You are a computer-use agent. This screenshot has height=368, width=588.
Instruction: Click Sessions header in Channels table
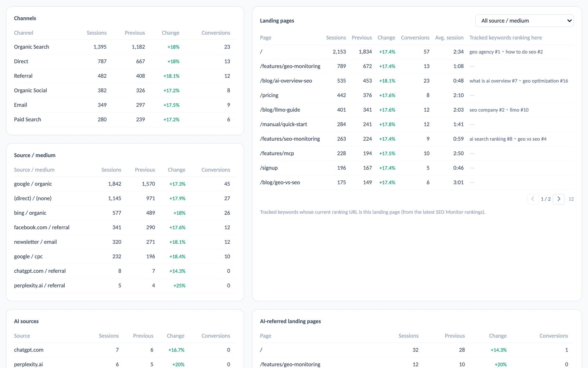pos(97,33)
